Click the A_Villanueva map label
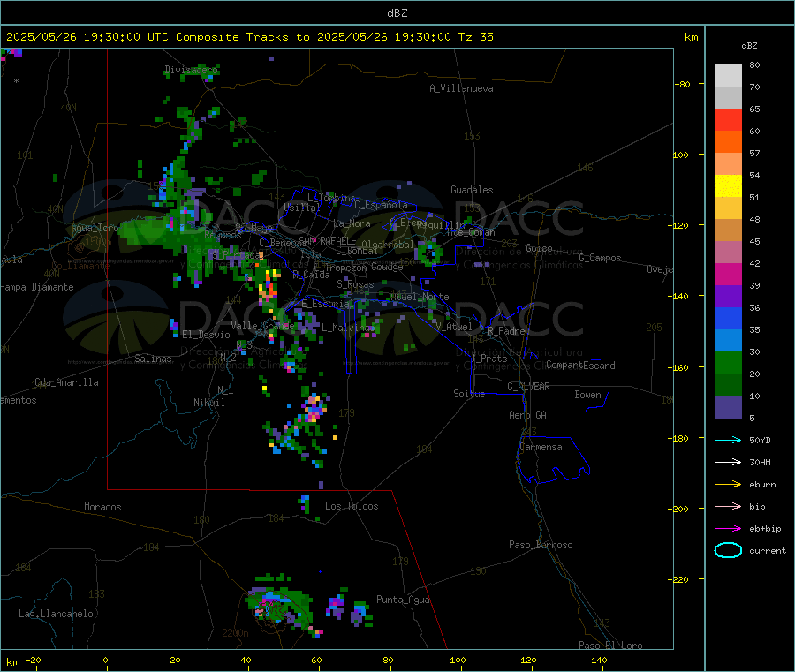This screenshot has width=795, height=672. point(461,88)
